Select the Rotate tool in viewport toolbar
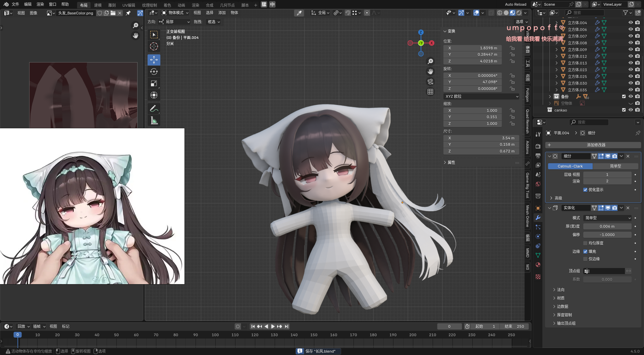Image resolution: width=644 pixels, height=355 pixels. pos(154,72)
